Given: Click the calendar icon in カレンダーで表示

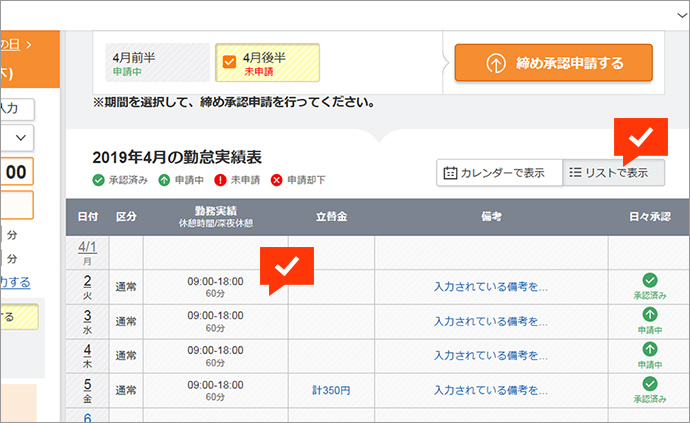Looking at the screenshot, I should tap(450, 173).
